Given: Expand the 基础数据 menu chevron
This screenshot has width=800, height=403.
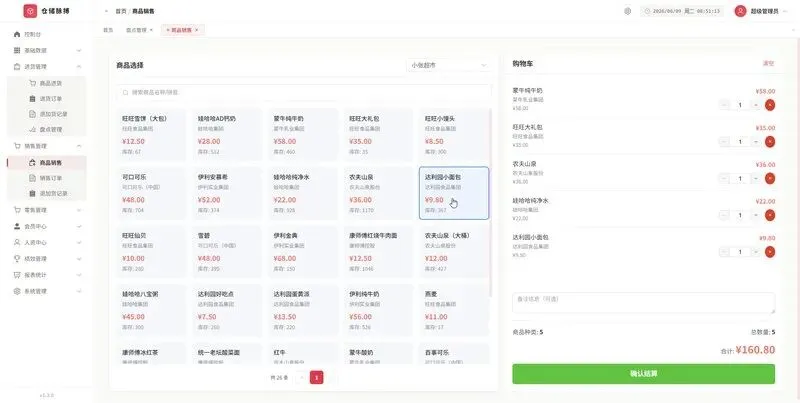Looking at the screenshot, I should (79, 51).
